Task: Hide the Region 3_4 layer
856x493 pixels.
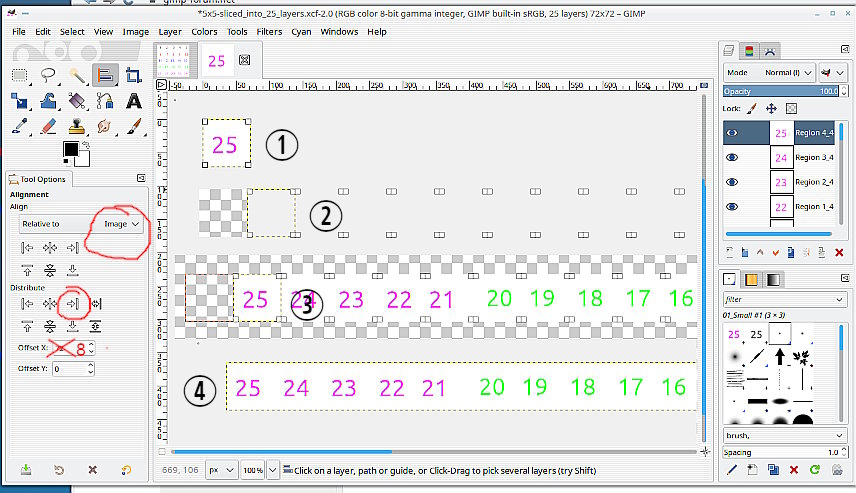Action: point(732,157)
